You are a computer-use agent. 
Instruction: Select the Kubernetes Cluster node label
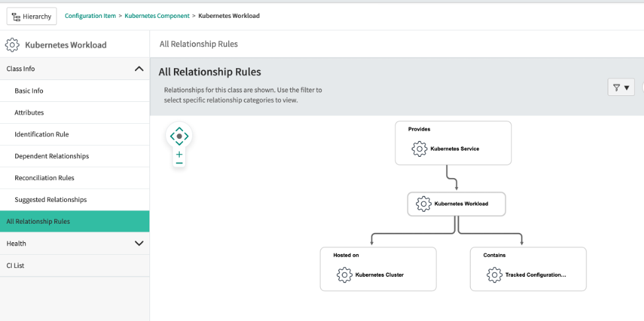380,275
